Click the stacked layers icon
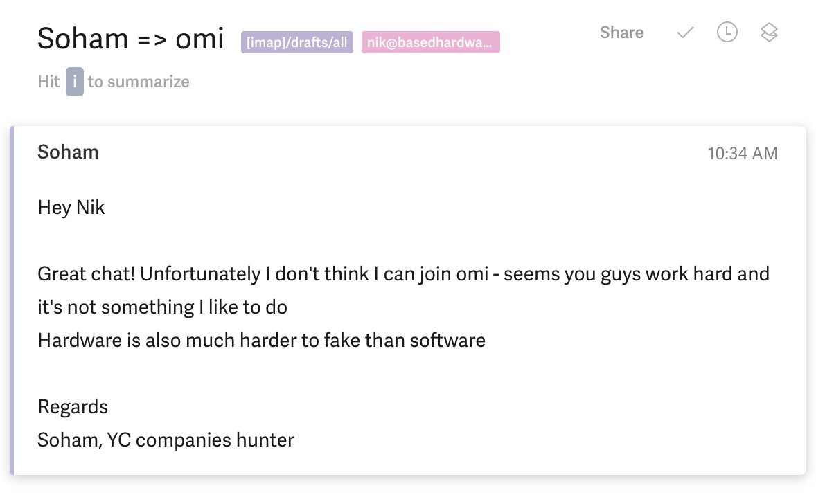Image resolution: width=816 pixels, height=504 pixels. tap(769, 33)
